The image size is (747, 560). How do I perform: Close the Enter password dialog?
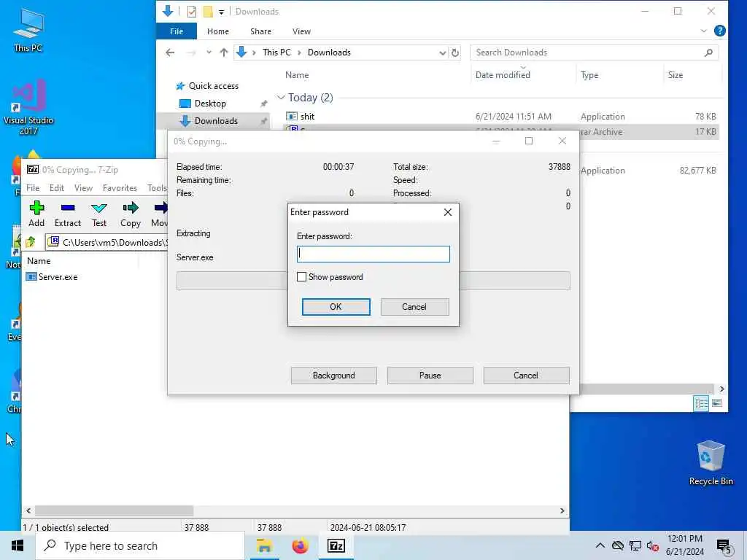pos(448,212)
